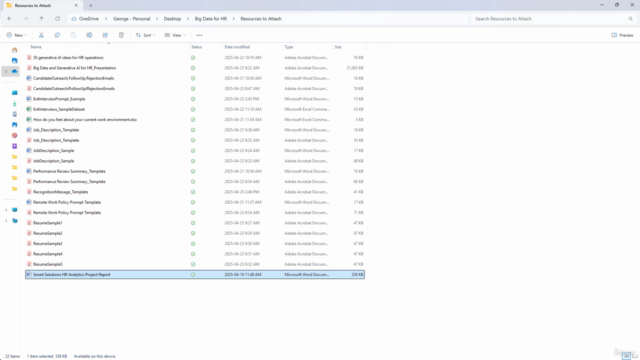Click the Copy icon in toolbar
Viewport: 640px width, 360px height.
[57, 35]
